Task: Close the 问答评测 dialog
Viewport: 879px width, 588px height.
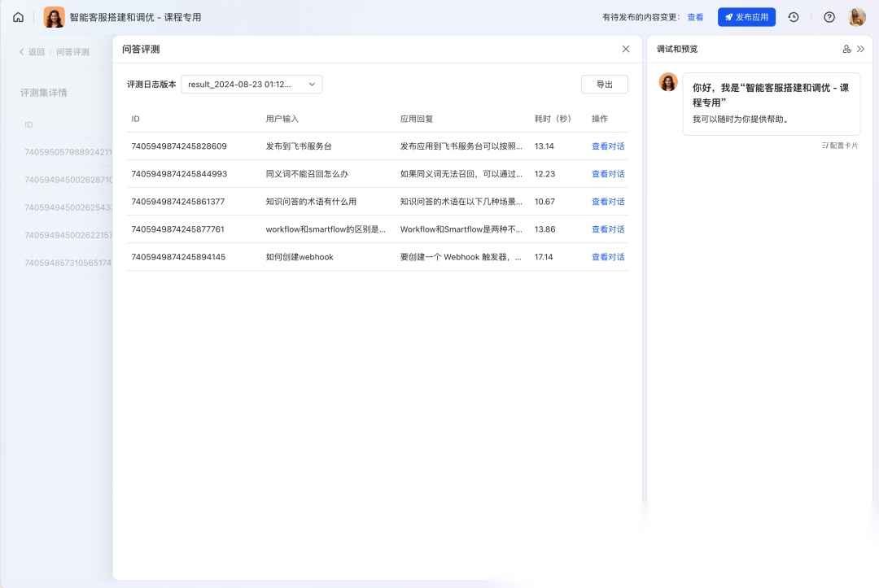Action: point(626,50)
